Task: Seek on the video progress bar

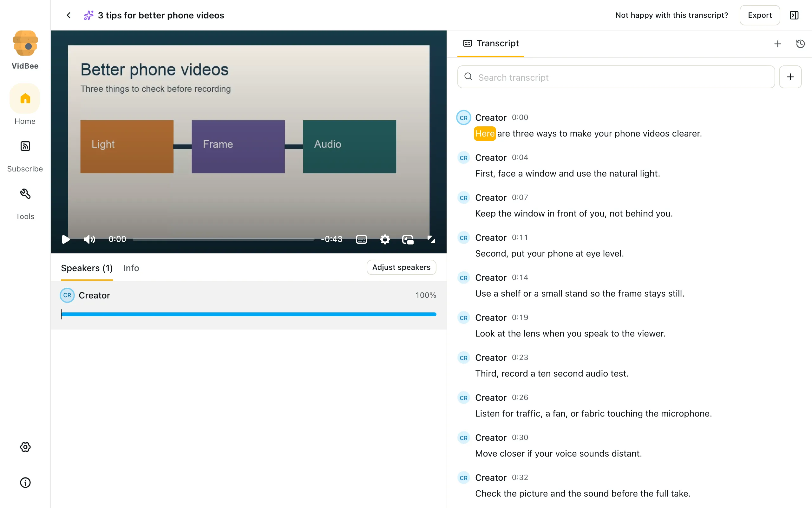Action: [x=224, y=239]
